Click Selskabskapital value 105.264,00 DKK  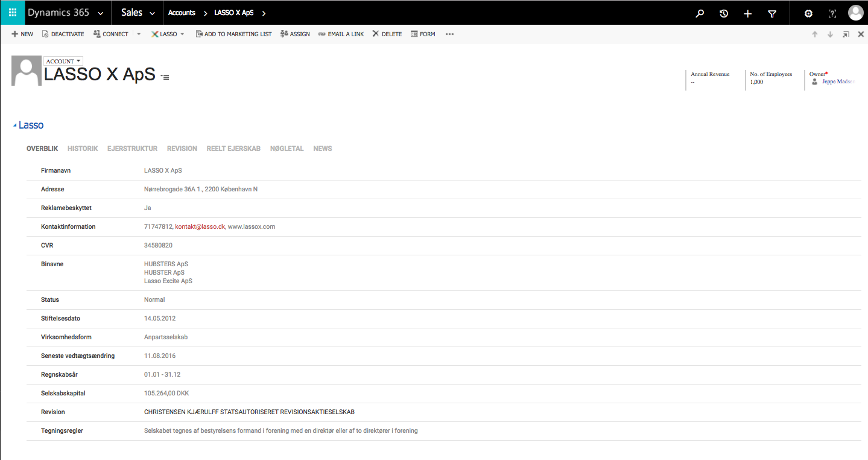pyautogui.click(x=166, y=394)
